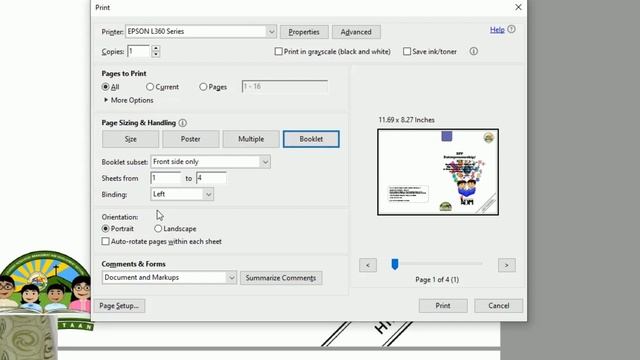Image resolution: width=640 pixels, height=360 pixels.
Task: Increase the Copies spinner value
Action: (x=156, y=48)
